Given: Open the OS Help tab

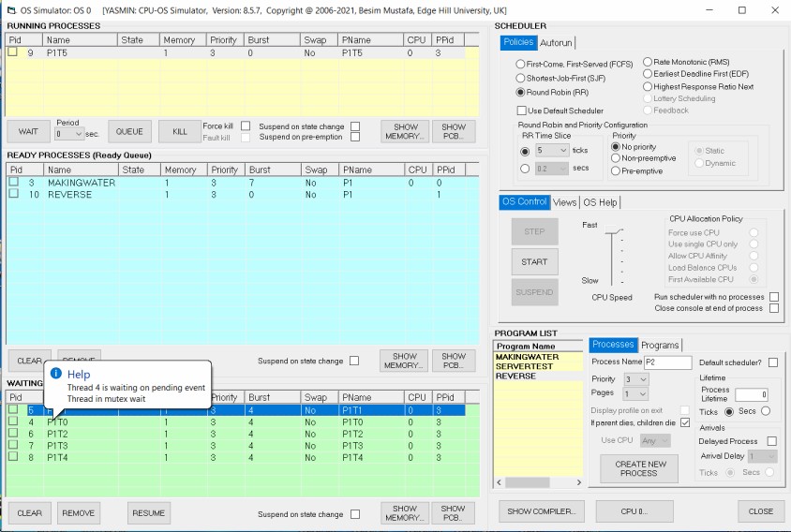Looking at the screenshot, I should (x=600, y=202).
